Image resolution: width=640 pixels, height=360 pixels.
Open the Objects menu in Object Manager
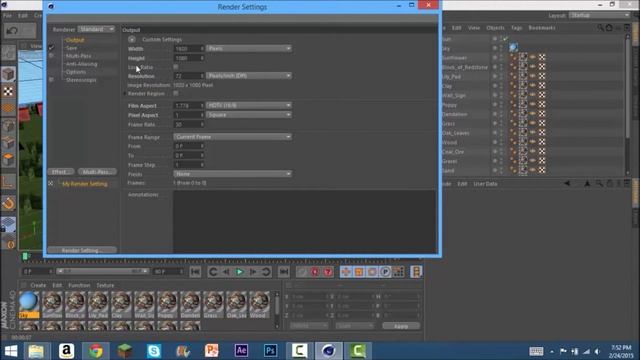pyautogui.click(x=496, y=28)
